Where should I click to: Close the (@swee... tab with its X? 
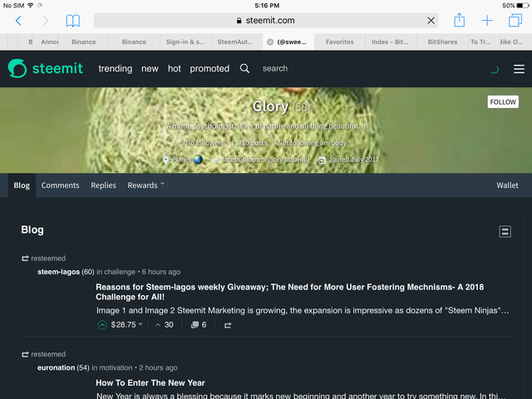point(270,42)
